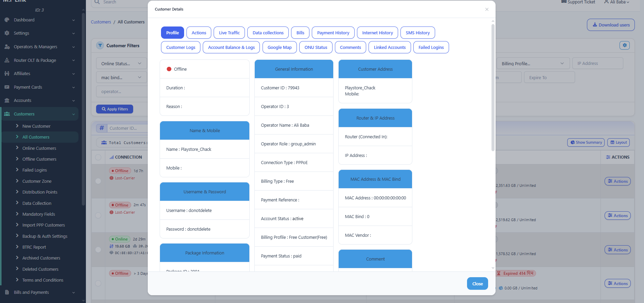Click the dialog's vertical scrollbar
Screen dimensions: 644x303
(493, 88)
